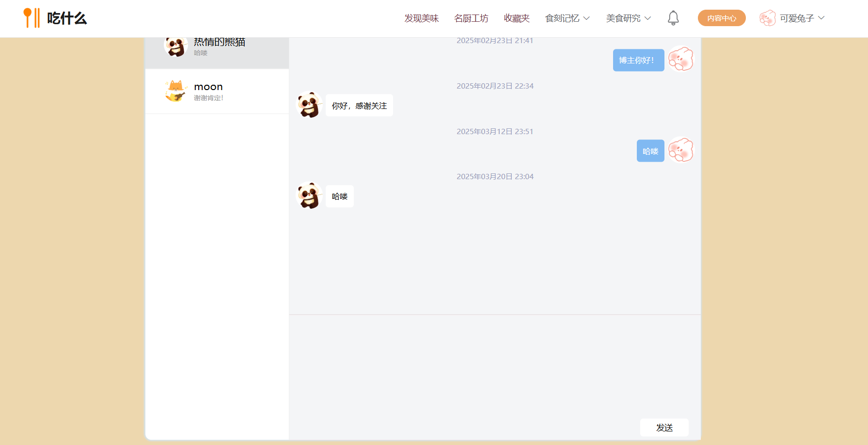This screenshot has height=445, width=868.
Task: Click the 内容中心 button
Action: click(722, 18)
